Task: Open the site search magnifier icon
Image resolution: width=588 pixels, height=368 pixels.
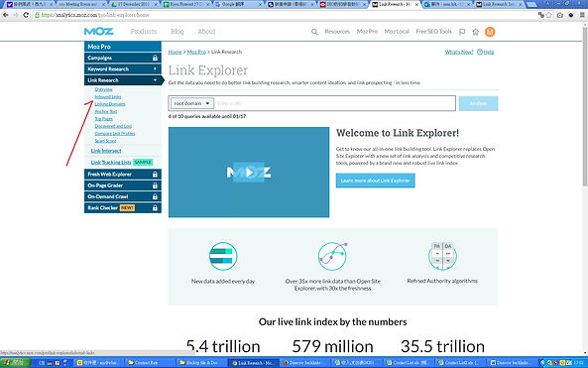Action: tap(314, 32)
